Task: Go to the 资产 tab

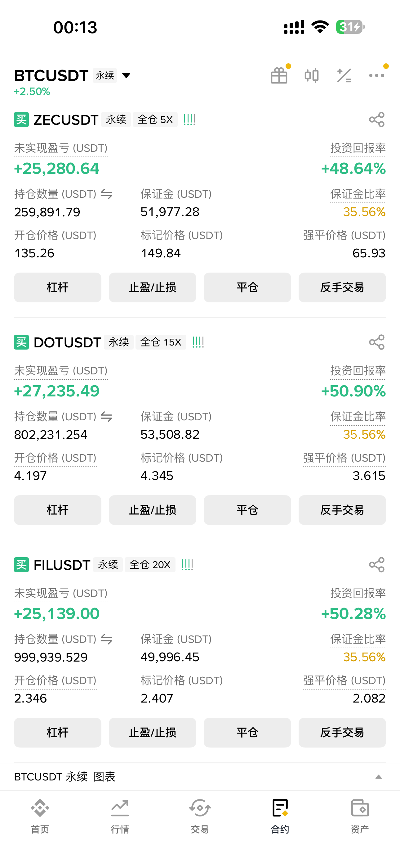Action: click(x=360, y=816)
